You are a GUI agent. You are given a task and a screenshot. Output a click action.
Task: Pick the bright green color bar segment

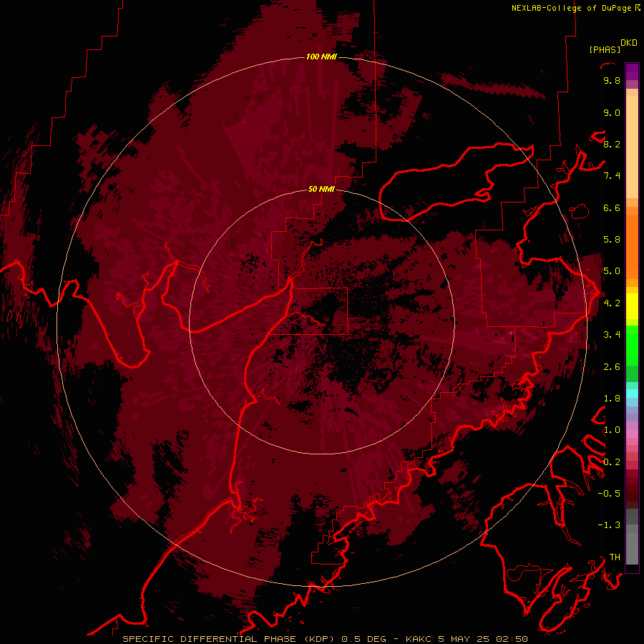(632, 345)
